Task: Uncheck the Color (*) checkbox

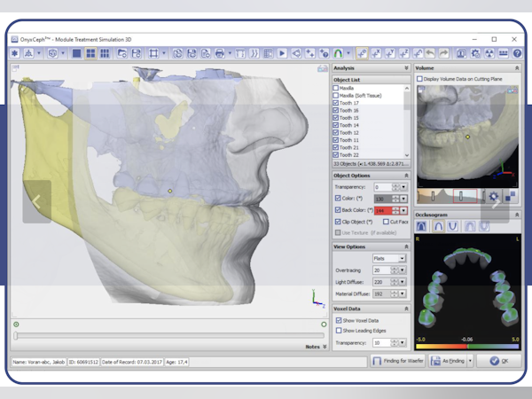Action: pos(338,198)
